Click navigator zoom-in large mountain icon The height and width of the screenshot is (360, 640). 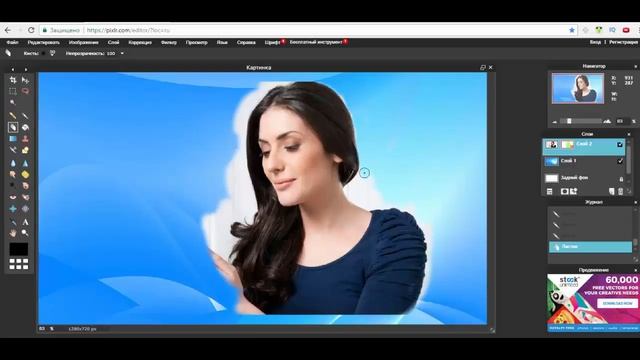(607, 121)
